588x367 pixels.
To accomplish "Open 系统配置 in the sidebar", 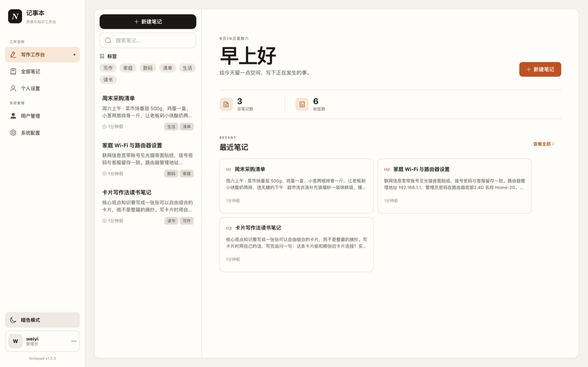I will coord(42,133).
